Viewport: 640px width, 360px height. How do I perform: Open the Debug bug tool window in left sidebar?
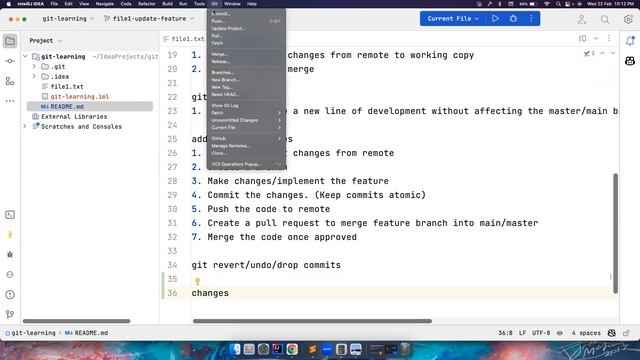coord(10,254)
